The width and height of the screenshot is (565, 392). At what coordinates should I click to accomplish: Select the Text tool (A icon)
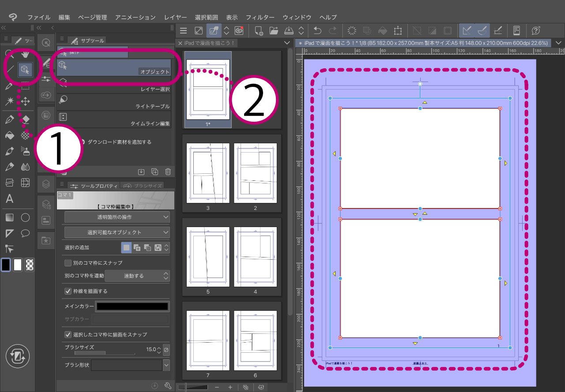click(x=9, y=198)
